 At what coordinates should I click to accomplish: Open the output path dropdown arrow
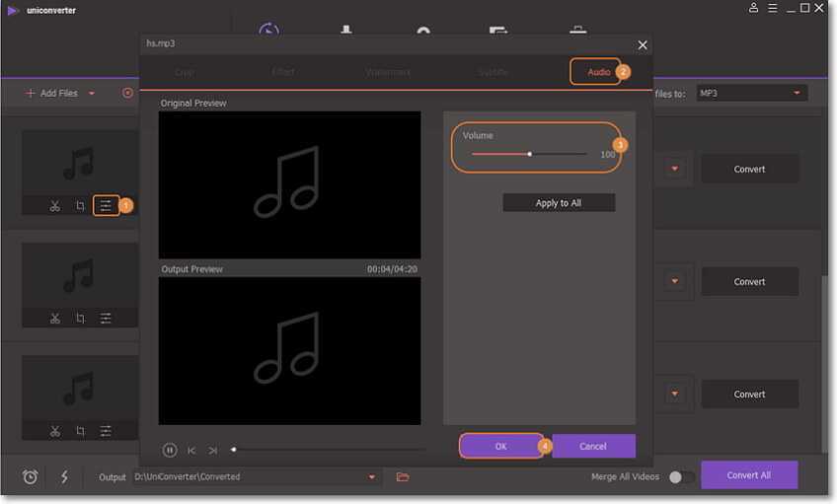(372, 477)
